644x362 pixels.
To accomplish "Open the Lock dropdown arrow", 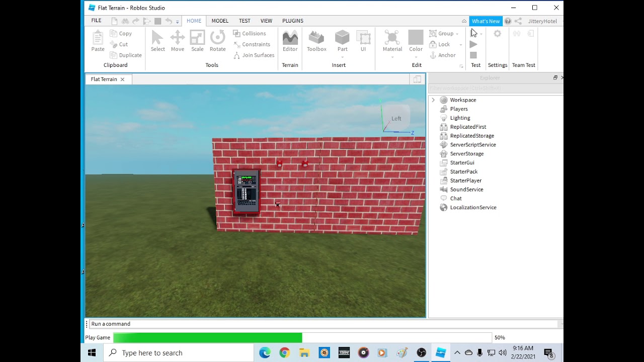I will tap(460, 45).
